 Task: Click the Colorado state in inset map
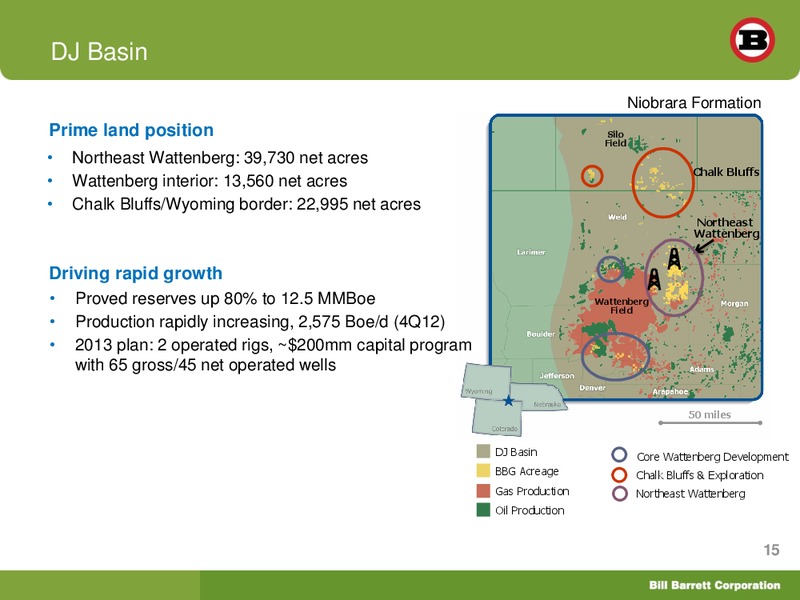coord(497,417)
